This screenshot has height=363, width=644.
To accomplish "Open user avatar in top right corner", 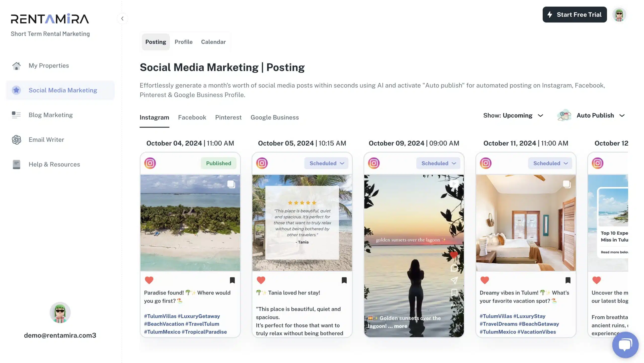I will [x=619, y=15].
